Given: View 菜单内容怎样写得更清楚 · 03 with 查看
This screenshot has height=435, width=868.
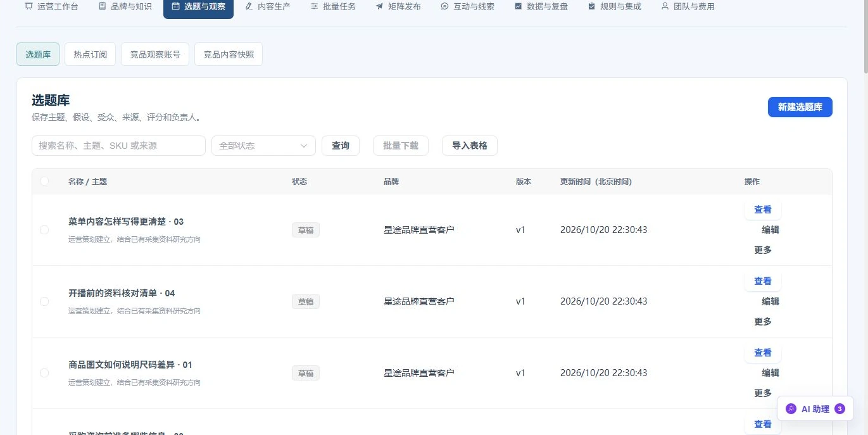Looking at the screenshot, I should coord(763,210).
